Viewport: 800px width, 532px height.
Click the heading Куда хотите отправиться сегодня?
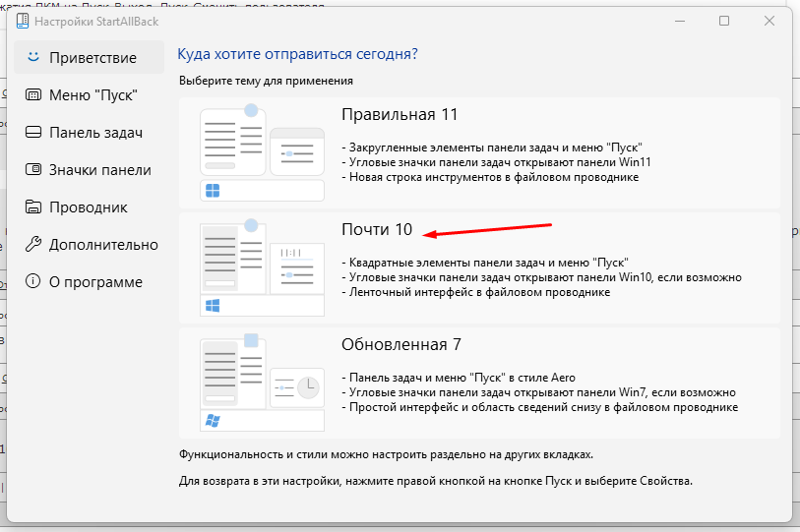[297, 54]
